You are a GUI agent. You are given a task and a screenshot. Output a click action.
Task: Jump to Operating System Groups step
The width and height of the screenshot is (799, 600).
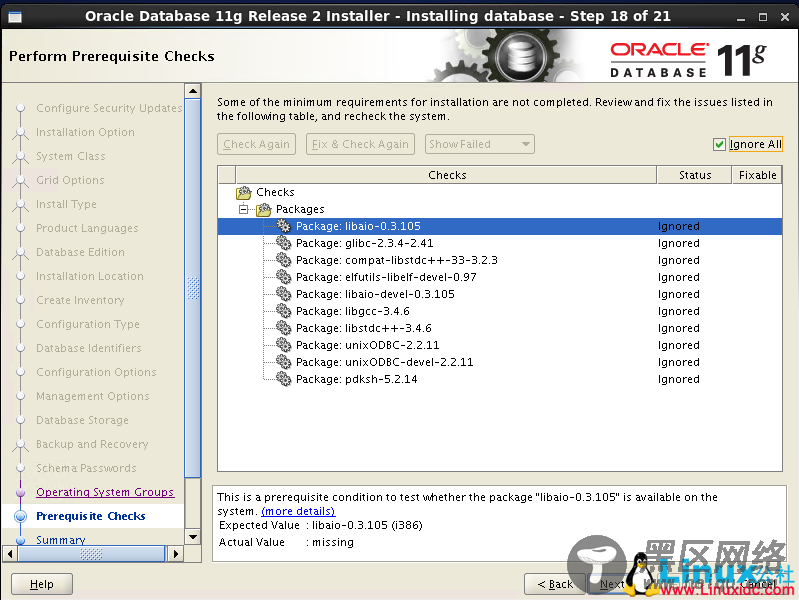105,492
